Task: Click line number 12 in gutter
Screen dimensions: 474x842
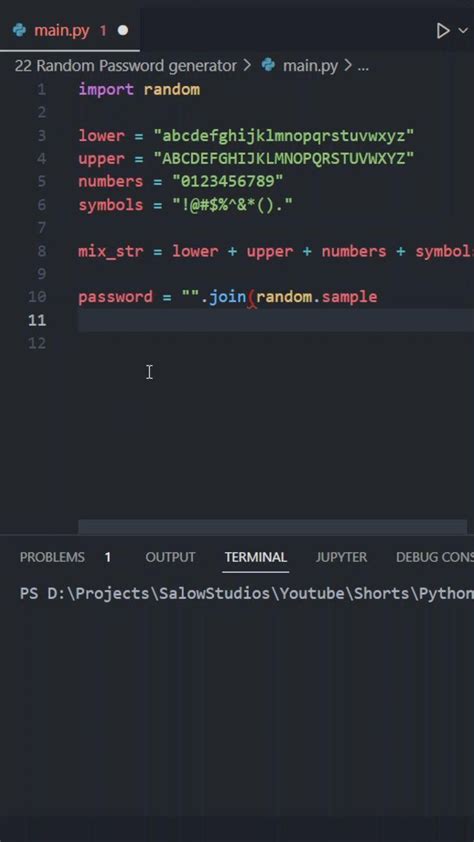Action: [x=37, y=343]
